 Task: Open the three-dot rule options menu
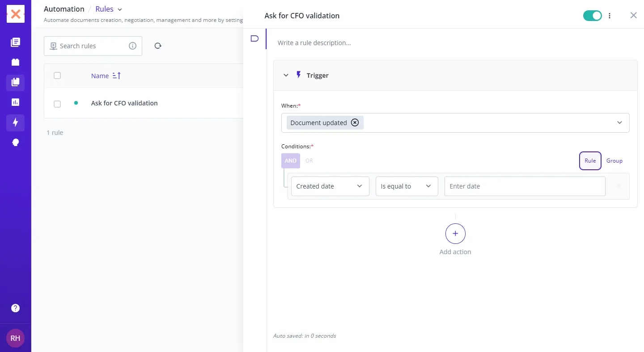click(x=610, y=16)
